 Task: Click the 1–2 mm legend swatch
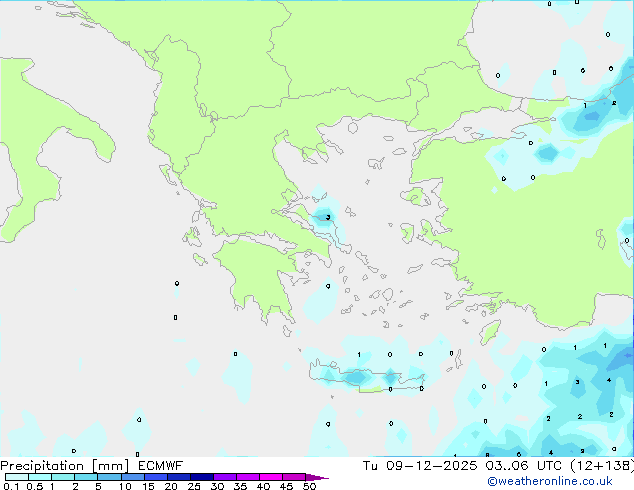(x=63, y=477)
